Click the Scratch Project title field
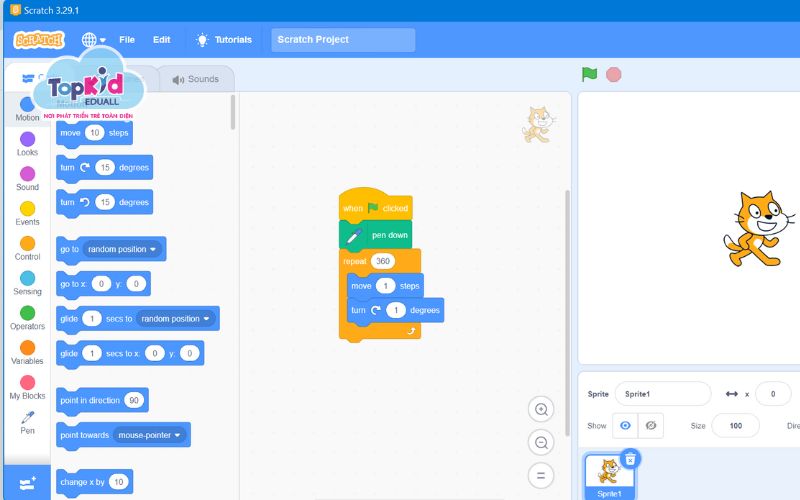This screenshot has width=800, height=500. (343, 40)
